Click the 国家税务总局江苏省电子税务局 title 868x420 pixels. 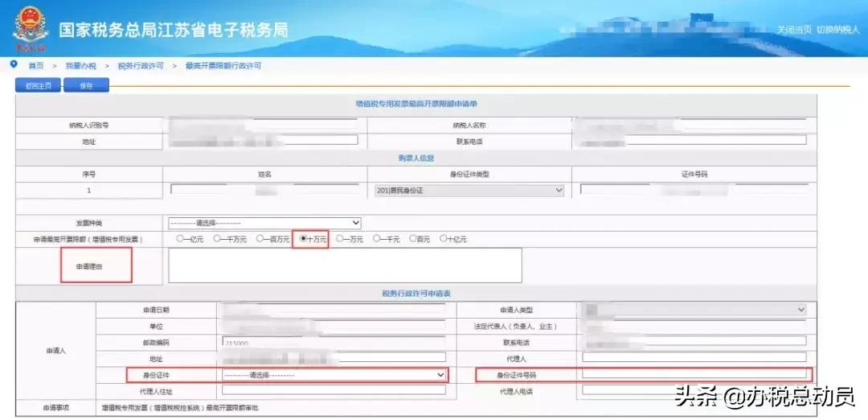[174, 30]
